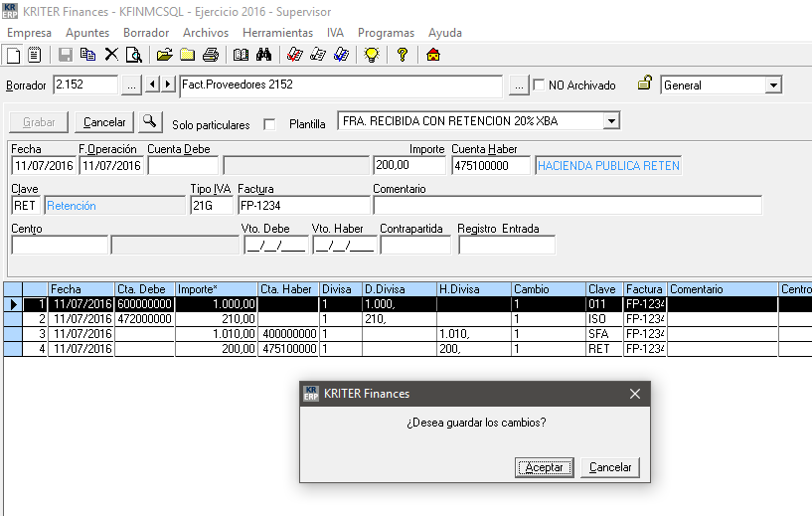Click the Importe field showing 200,00
The height and width of the screenshot is (516, 812).
click(409, 166)
